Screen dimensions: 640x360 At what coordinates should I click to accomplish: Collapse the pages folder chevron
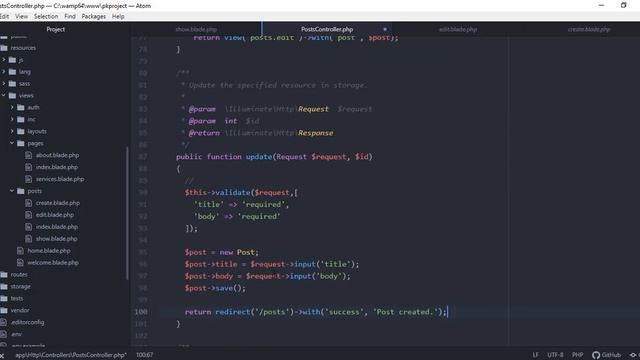[12, 143]
